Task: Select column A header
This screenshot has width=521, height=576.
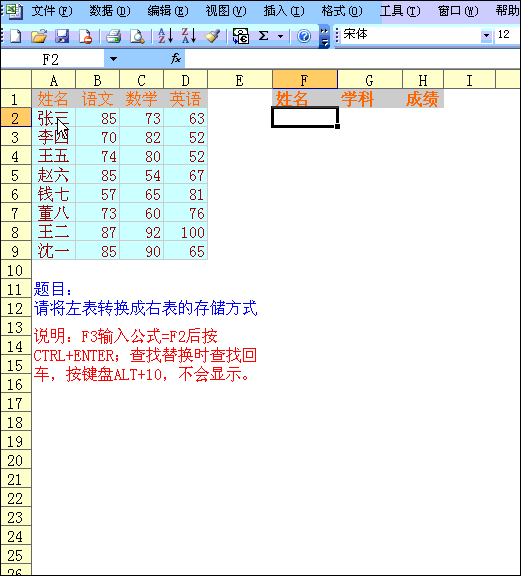Action: pyautogui.click(x=54, y=80)
